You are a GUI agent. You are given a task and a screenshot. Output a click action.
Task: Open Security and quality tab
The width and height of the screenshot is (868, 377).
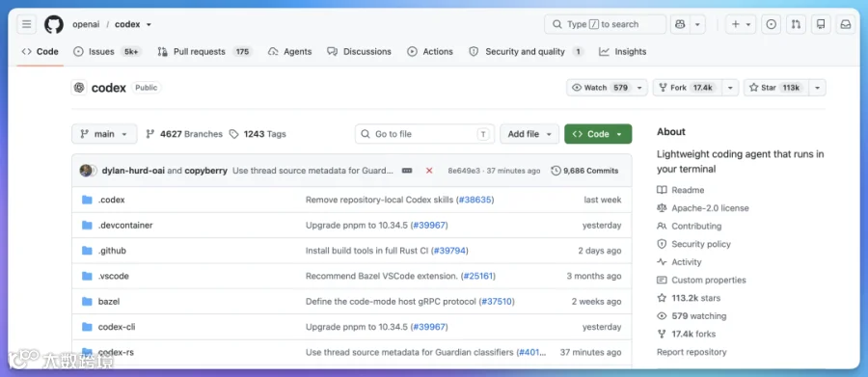(526, 51)
